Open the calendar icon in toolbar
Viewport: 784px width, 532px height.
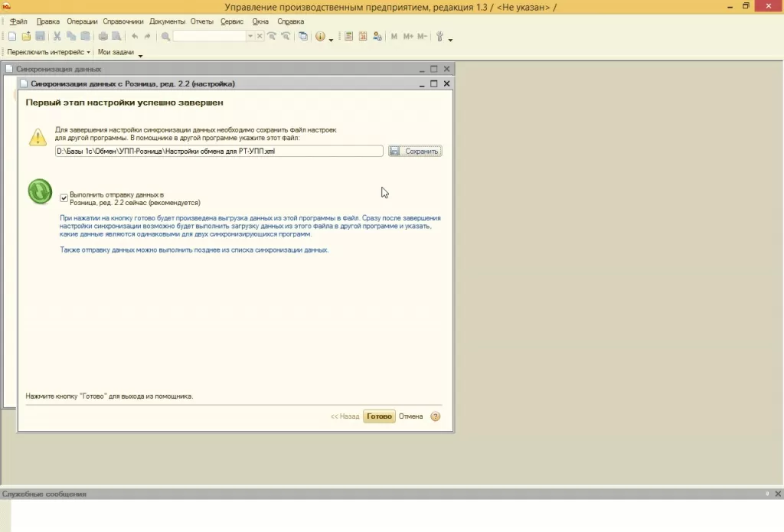(x=363, y=37)
